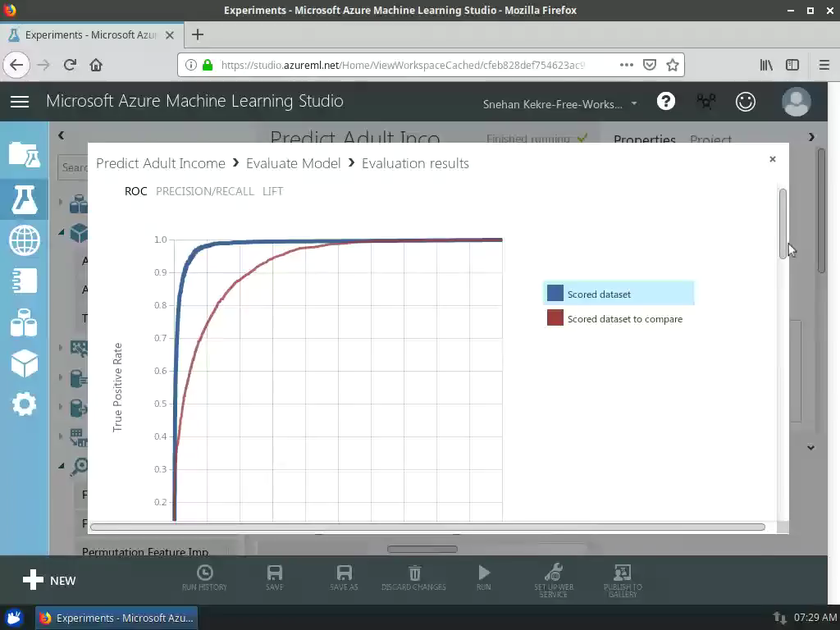
Task: Click Set Up Web Service
Action: [x=554, y=581]
